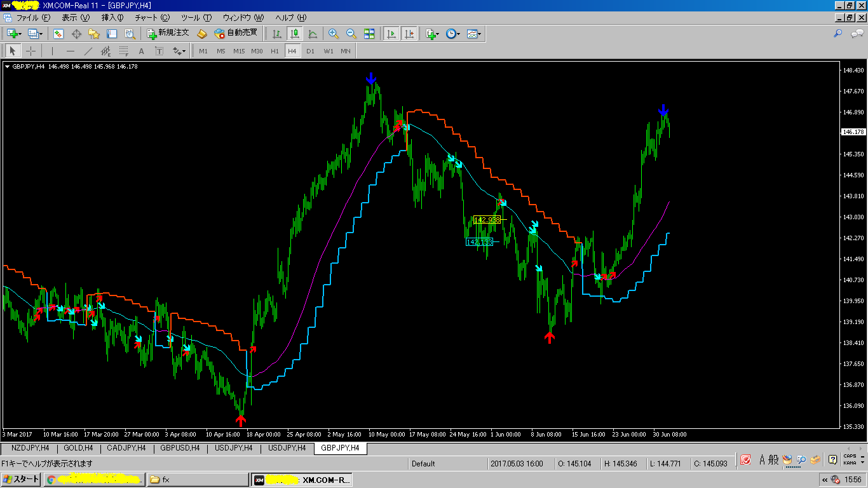Switch timeframe to M1
The image size is (868, 488).
point(203,51)
